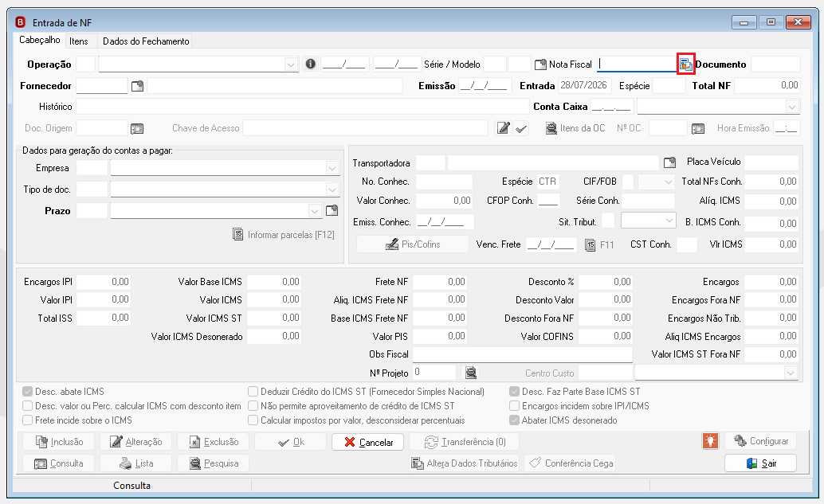This screenshot has width=824, height=504.
Task: Open the Prazo lookup icon
Action: (x=332, y=210)
